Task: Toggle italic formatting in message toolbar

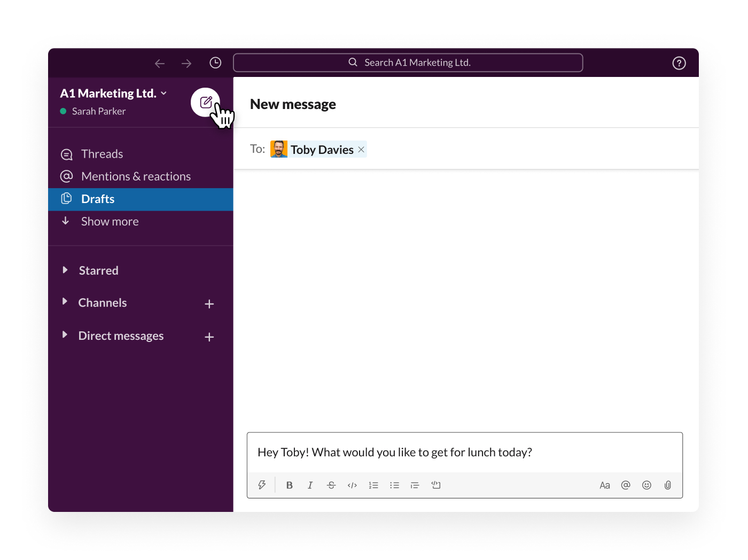Action: pyautogui.click(x=310, y=485)
